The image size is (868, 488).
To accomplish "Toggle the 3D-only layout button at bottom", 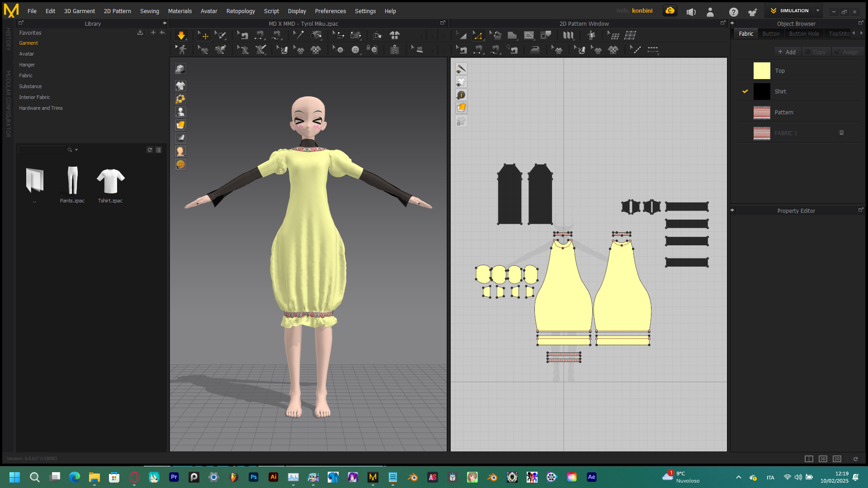I will click(x=823, y=459).
